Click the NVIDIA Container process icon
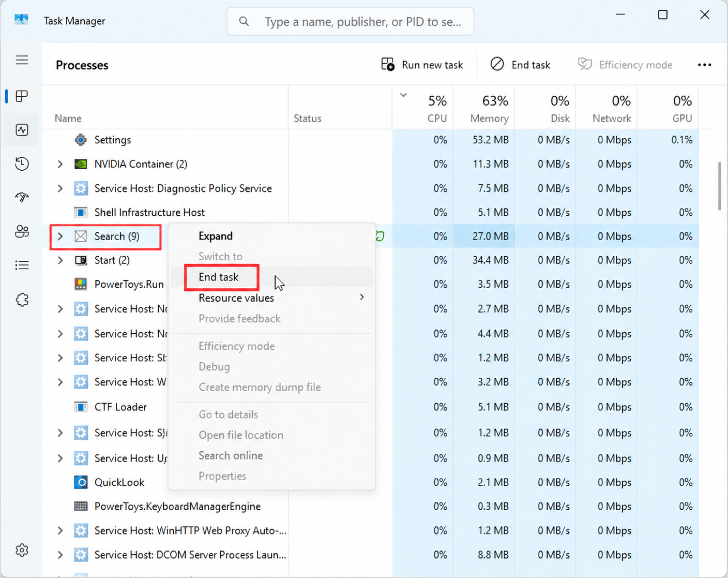This screenshot has height=578, width=728. [81, 164]
